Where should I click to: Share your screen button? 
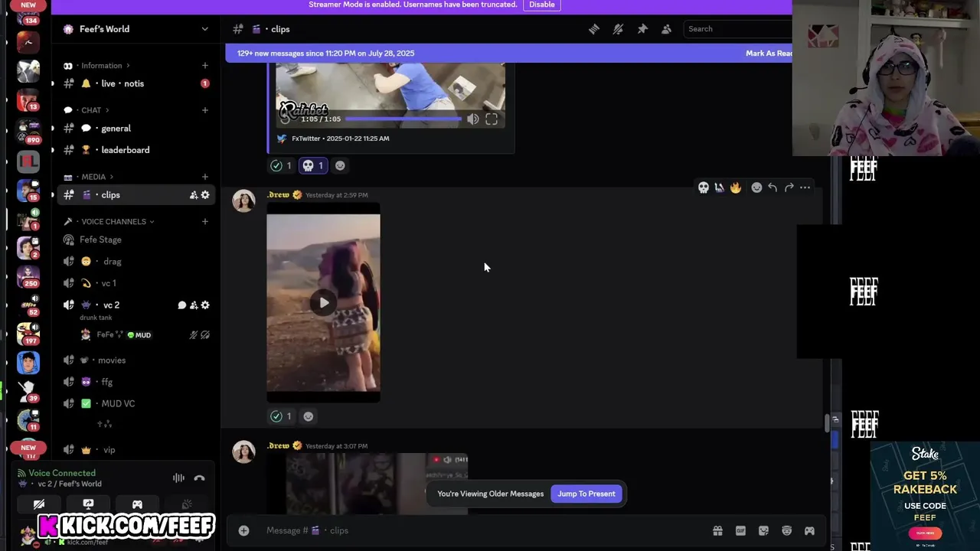click(88, 504)
